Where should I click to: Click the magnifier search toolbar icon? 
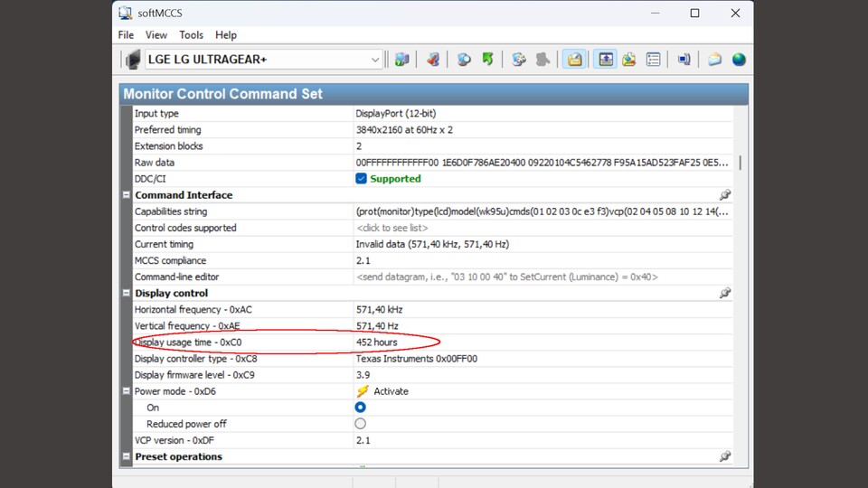(x=464, y=60)
